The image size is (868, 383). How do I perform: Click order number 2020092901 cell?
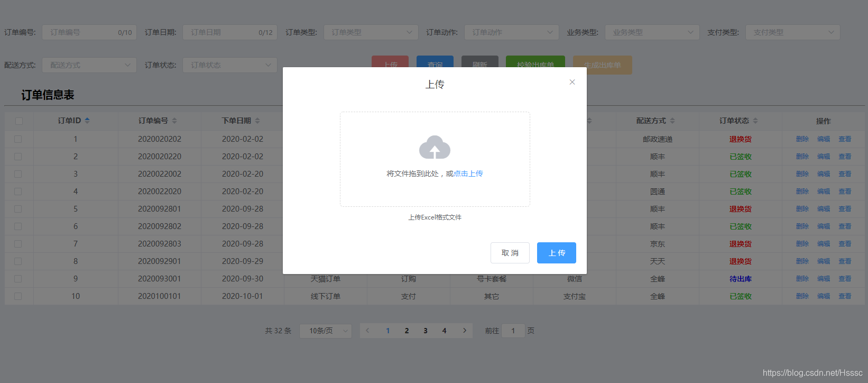click(x=160, y=261)
